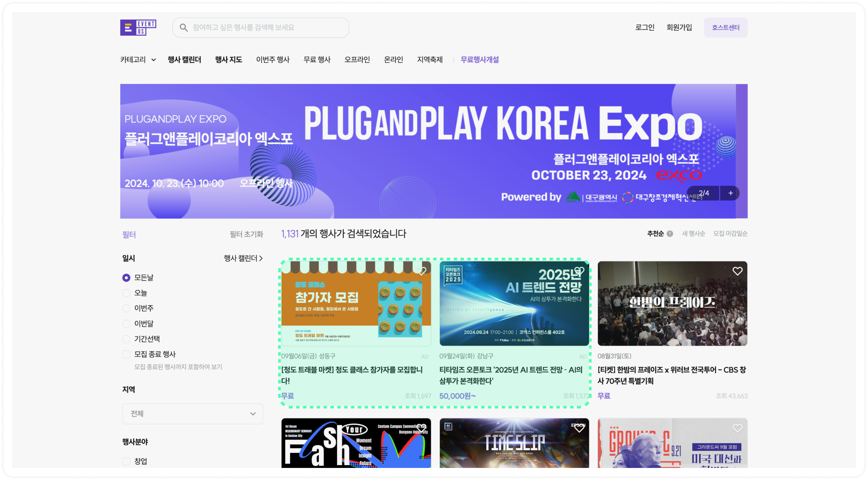Open the 지역 전체 dropdown

click(192, 414)
